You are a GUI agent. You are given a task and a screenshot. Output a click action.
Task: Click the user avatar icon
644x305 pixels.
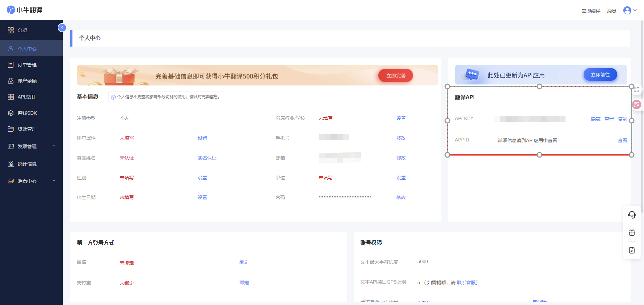(627, 10)
